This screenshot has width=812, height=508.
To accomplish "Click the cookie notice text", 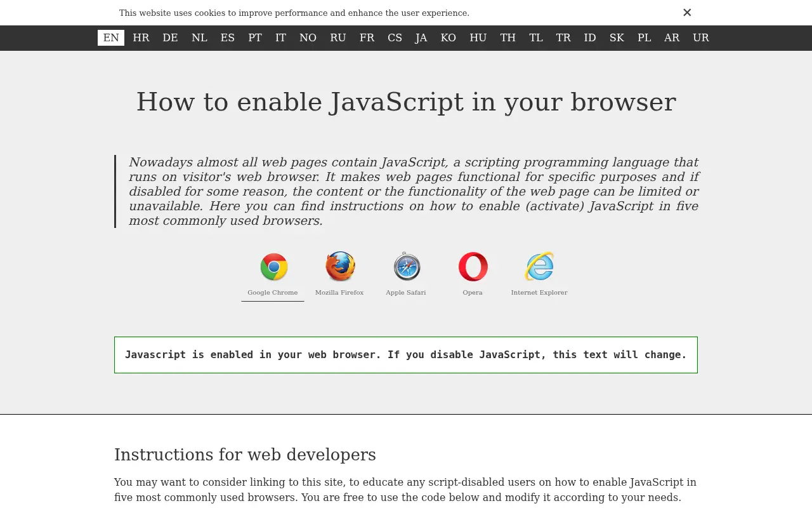I will pos(294,13).
